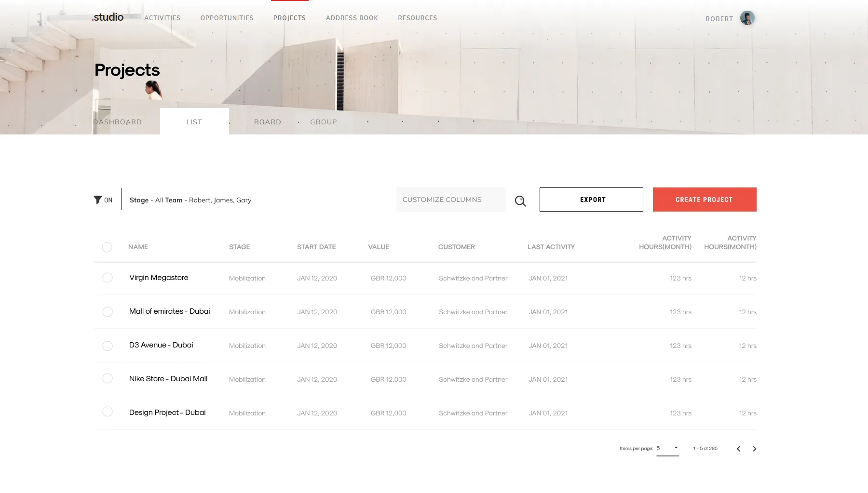Check the Nike Store – Dubai Mall row
The height and width of the screenshot is (493, 868).
[107, 379]
